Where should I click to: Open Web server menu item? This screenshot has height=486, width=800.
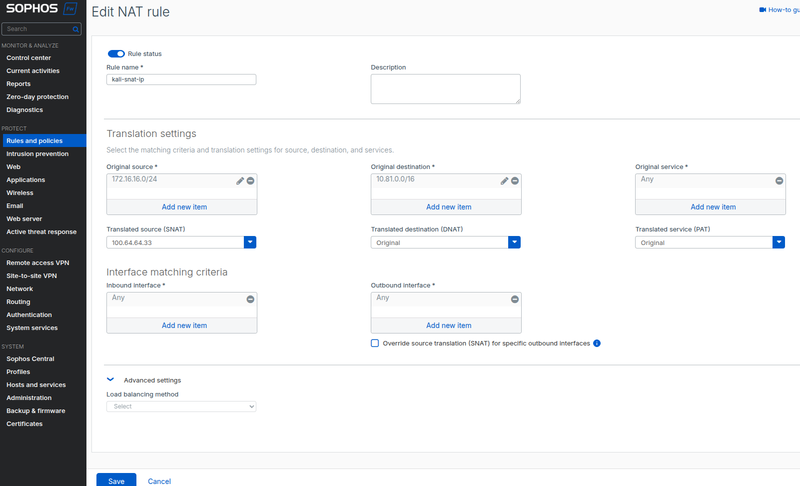click(x=24, y=219)
